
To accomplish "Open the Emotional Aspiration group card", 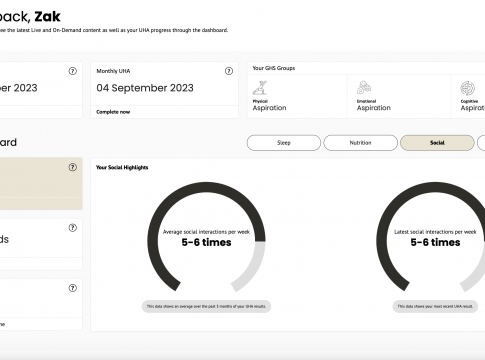I will [x=399, y=96].
